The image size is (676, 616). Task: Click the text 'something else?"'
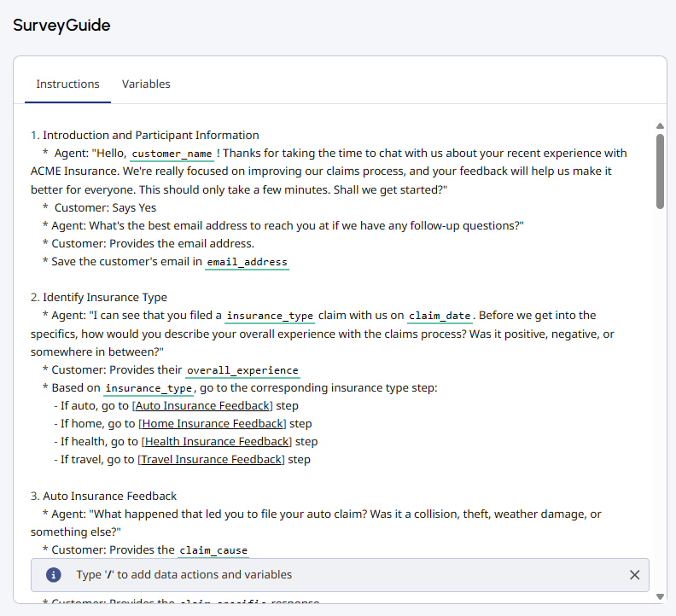coord(75,532)
